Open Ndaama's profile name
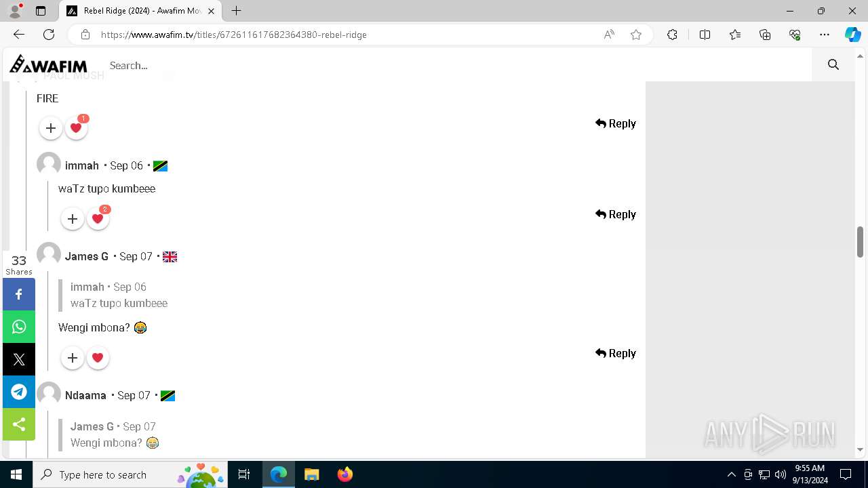The height and width of the screenshot is (488, 868). (x=85, y=395)
